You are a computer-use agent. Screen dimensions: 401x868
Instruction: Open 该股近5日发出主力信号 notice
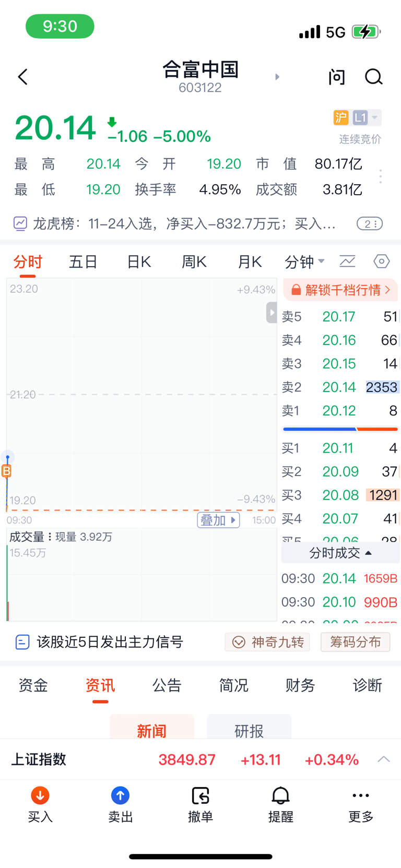click(110, 642)
